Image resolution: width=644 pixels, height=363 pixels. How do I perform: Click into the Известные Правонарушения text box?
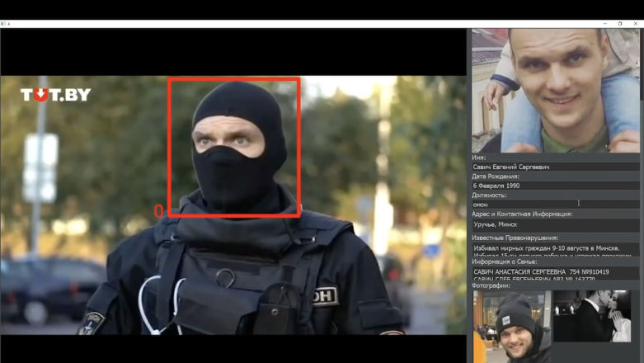[555, 249]
